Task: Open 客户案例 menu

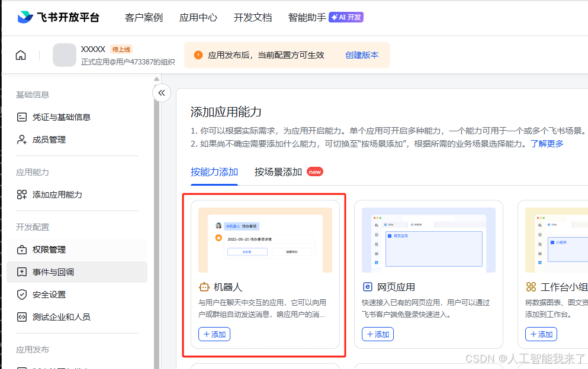Action: 144,18
